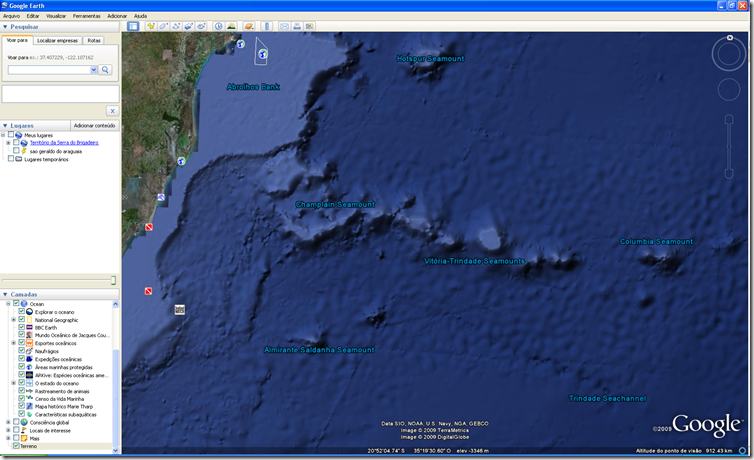
Task: Expand the Consciência global node
Action: coord(8,423)
